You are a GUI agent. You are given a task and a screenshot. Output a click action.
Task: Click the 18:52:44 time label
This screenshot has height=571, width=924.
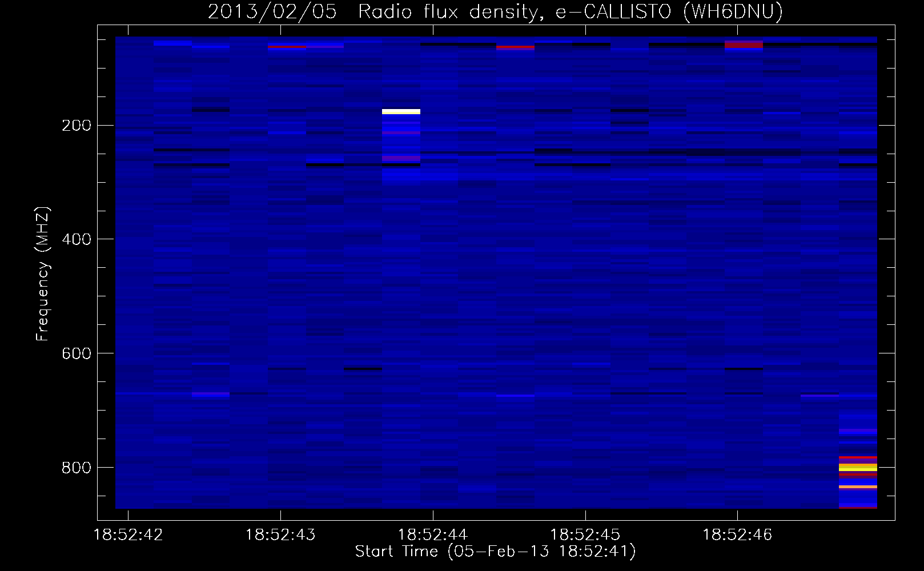click(x=433, y=535)
